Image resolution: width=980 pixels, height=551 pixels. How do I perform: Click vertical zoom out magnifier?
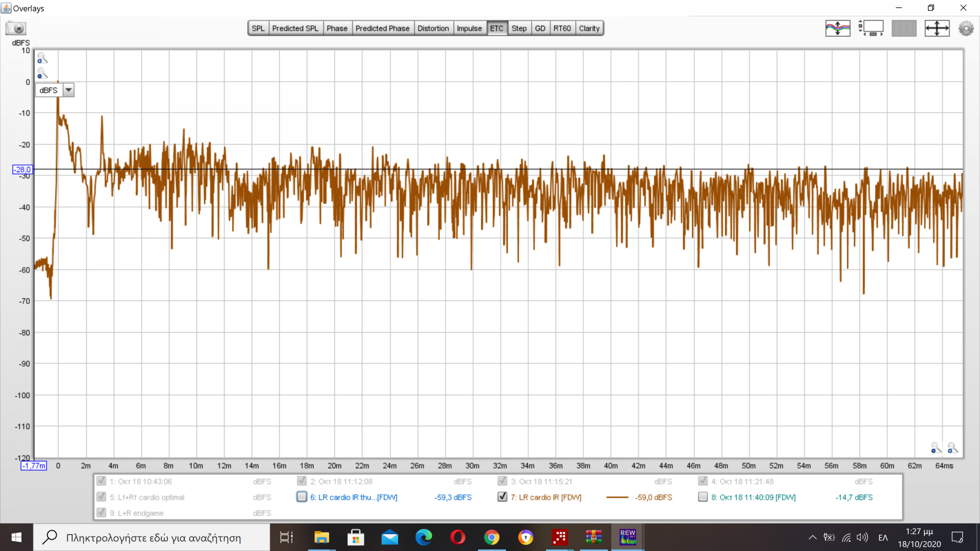coord(42,73)
